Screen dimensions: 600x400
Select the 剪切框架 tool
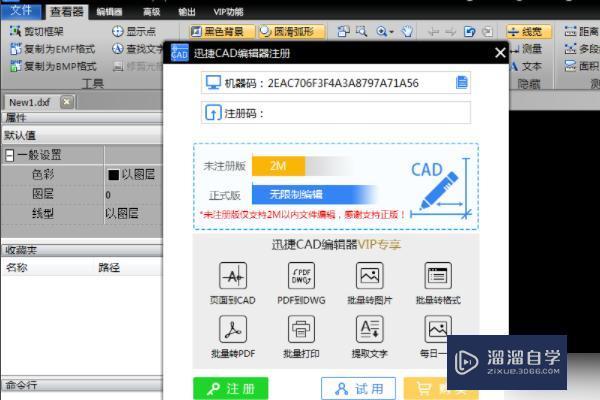coord(37,31)
